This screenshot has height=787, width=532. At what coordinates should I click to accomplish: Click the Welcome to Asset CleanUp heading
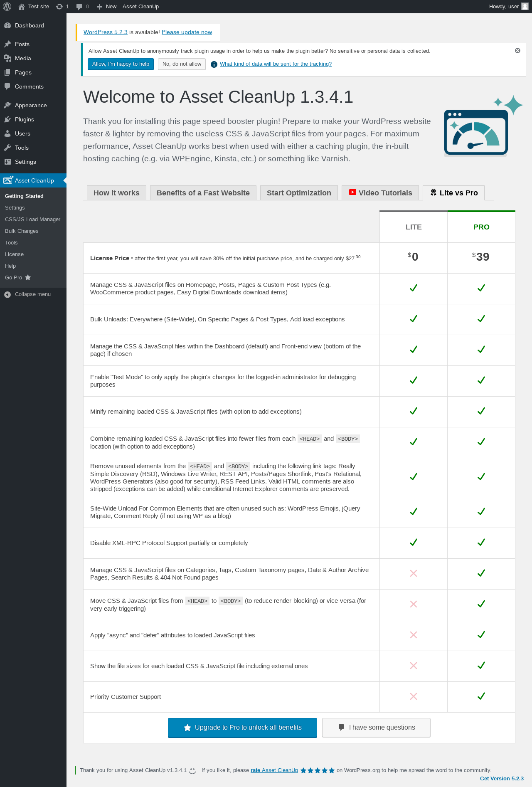click(218, 97)
